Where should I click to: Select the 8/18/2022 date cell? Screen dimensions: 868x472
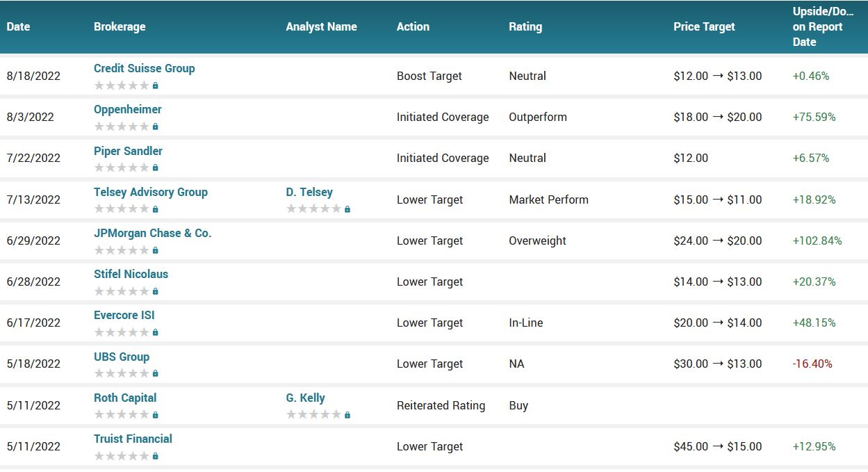[33, 76]
